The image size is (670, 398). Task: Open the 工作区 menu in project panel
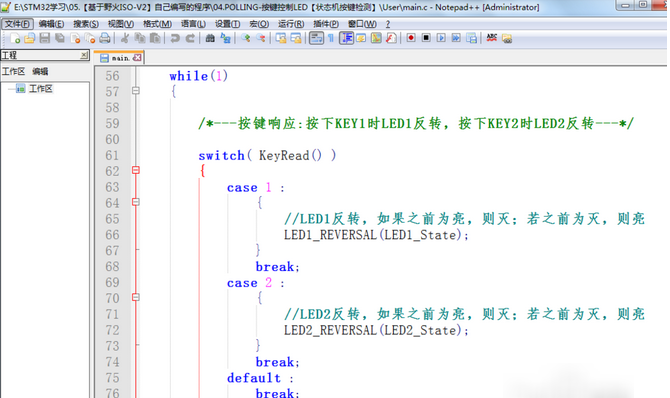tap(13, 71)
